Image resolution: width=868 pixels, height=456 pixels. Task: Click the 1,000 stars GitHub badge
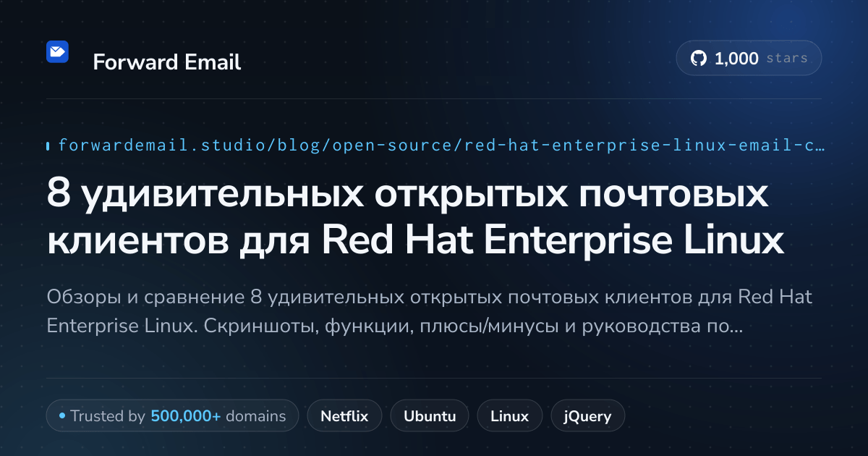click(x=749, y=59)
